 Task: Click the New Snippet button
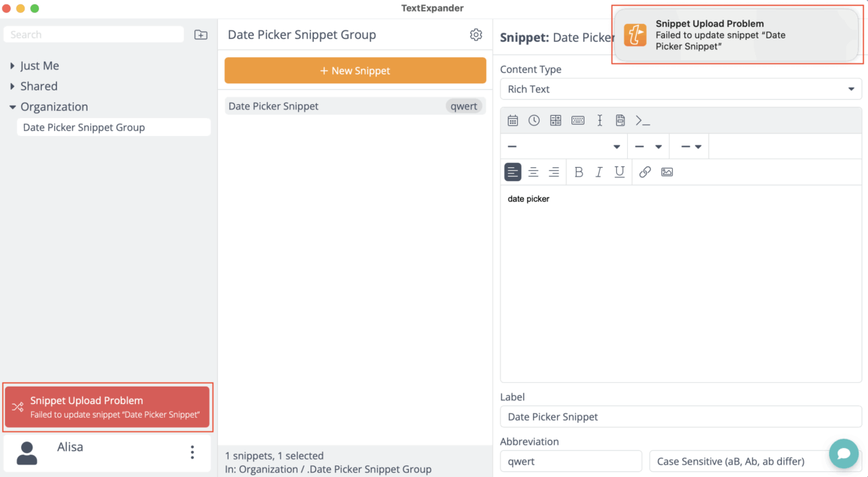355,71
